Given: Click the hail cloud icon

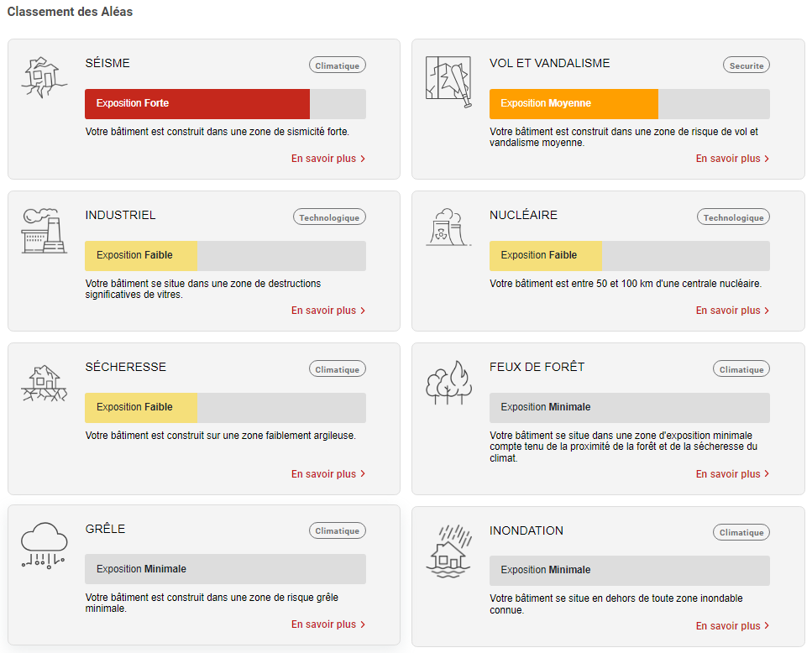Looking at the screenshot, I should (x=43, y=546).
